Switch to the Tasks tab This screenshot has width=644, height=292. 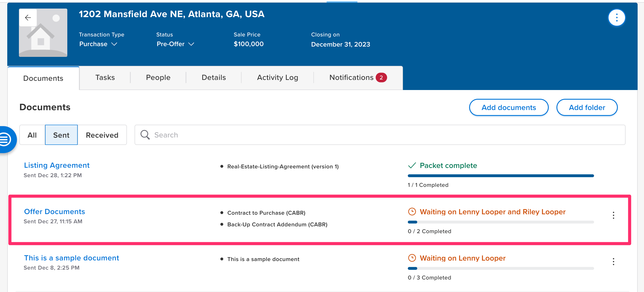tap(105, 77)
